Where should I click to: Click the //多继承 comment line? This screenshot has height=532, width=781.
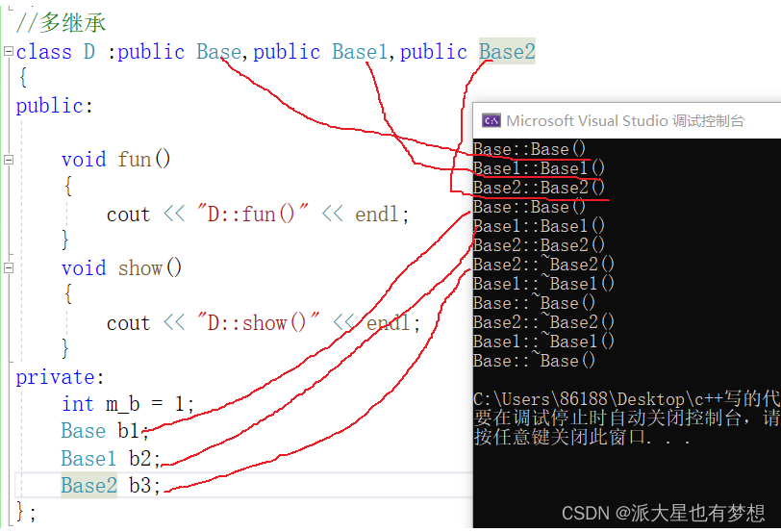point(61,23)
